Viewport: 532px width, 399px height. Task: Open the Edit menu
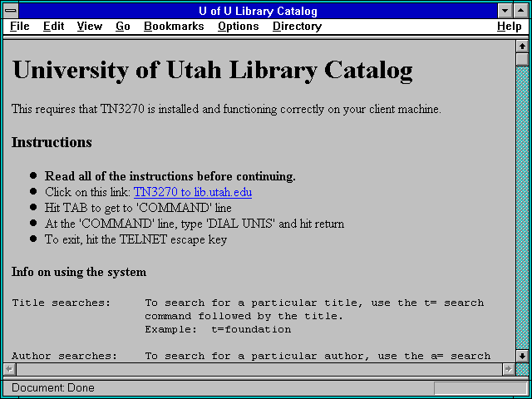(53, 27)
